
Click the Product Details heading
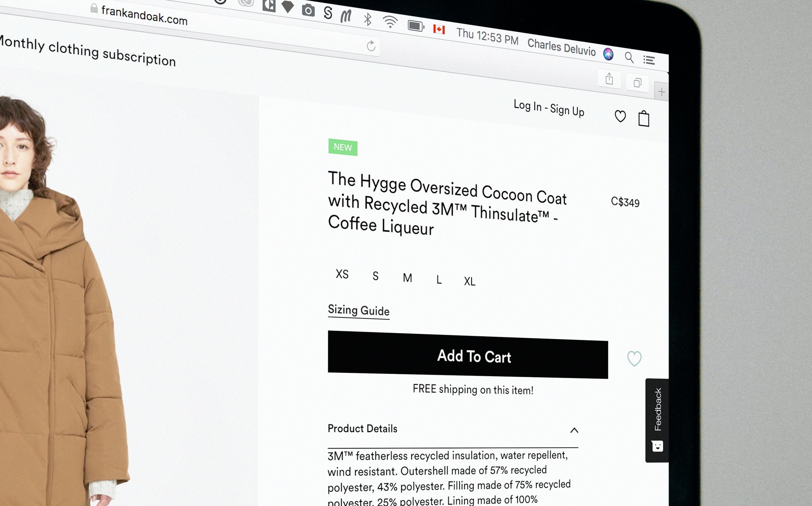pyautogui.click(x=362, y=429)
